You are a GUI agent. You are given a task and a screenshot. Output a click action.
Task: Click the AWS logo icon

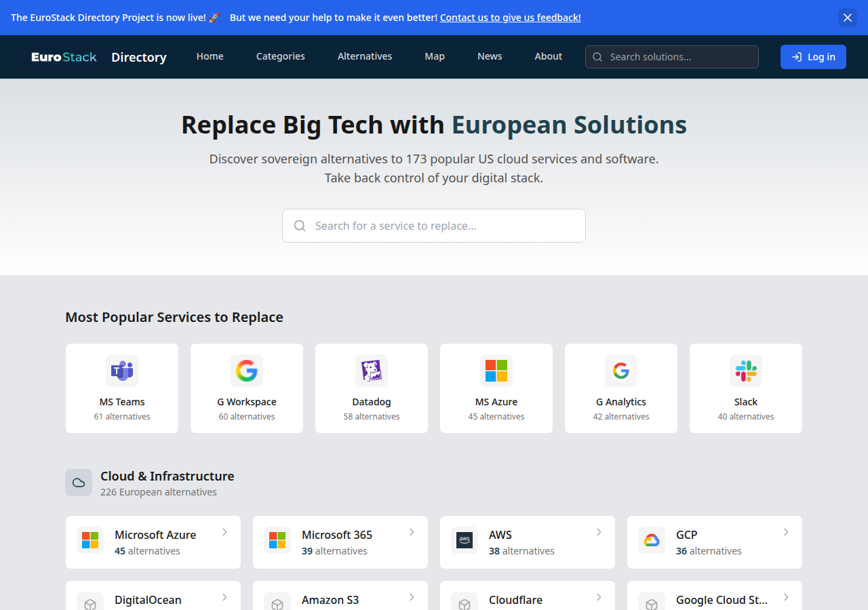tap(465, 540)
